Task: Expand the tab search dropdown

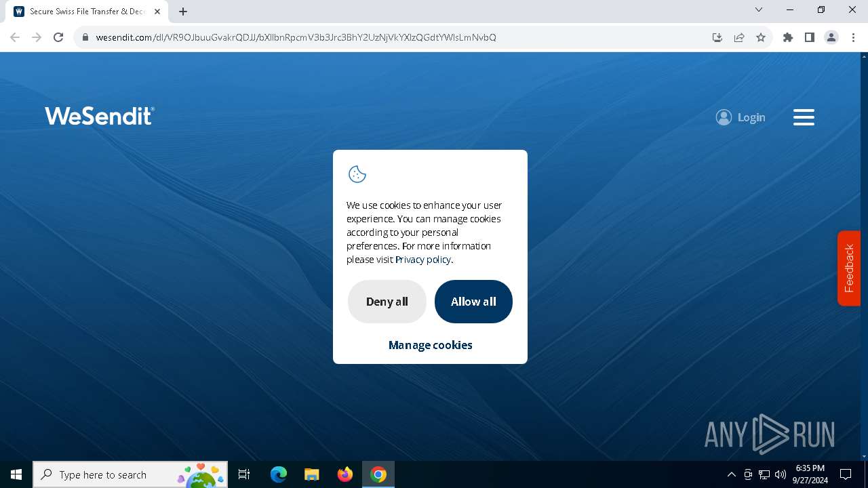Action: (759, 9)
